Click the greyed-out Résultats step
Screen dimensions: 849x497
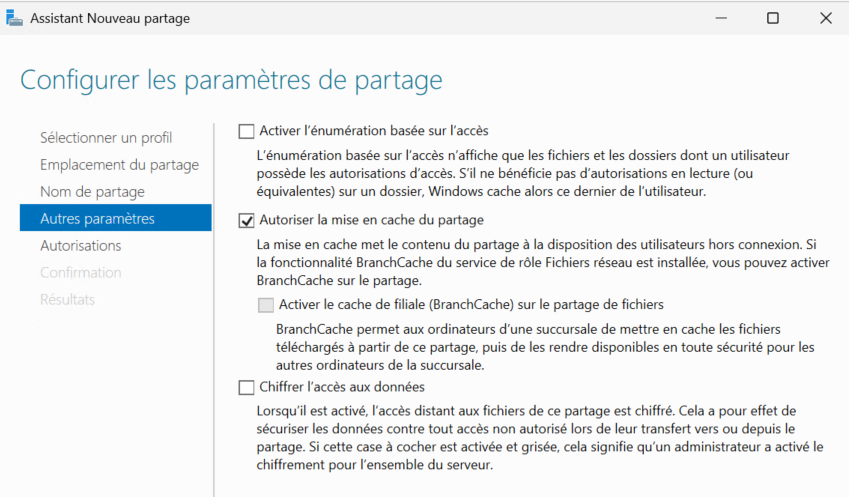click(x=67, y=299)
